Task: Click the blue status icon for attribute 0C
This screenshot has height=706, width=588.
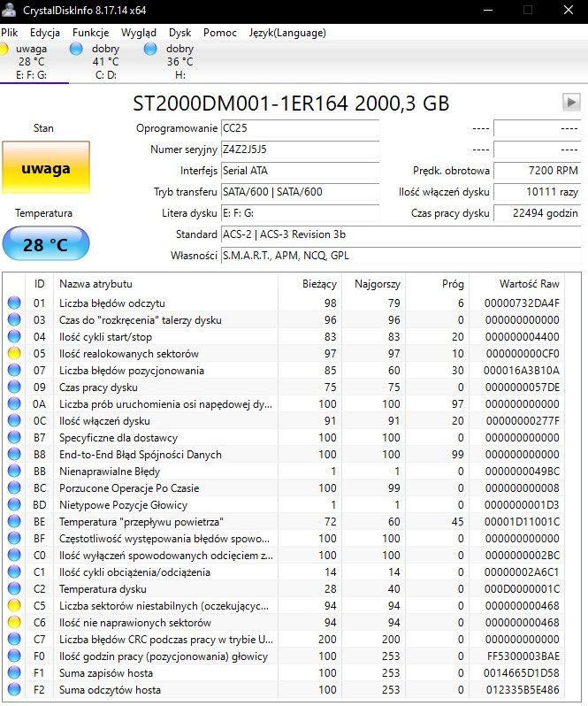Action: pos(14,420)
